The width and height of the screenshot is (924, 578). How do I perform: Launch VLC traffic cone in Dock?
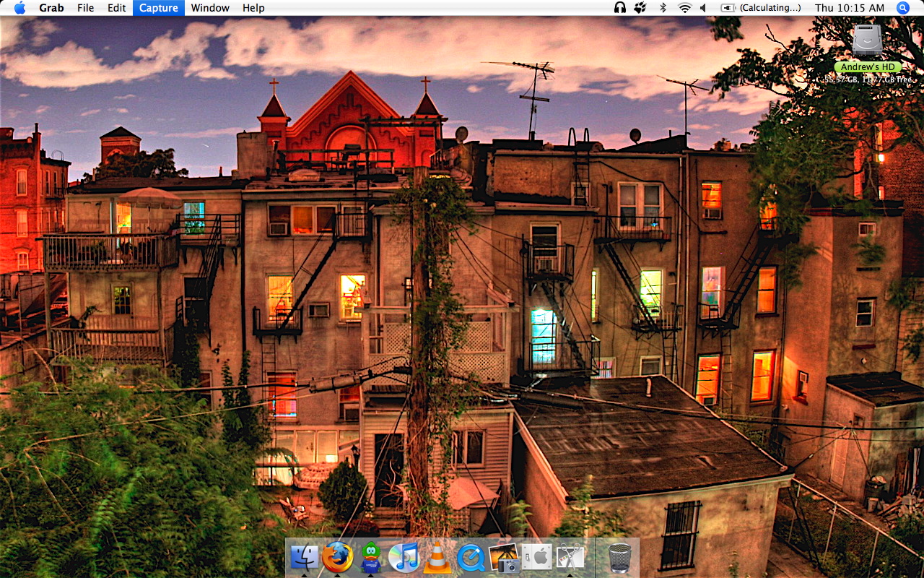tap(437, 557)
